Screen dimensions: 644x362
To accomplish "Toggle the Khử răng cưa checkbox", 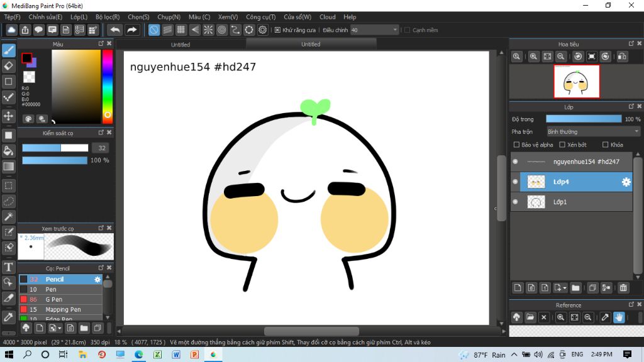I will [x=277, y=30].
